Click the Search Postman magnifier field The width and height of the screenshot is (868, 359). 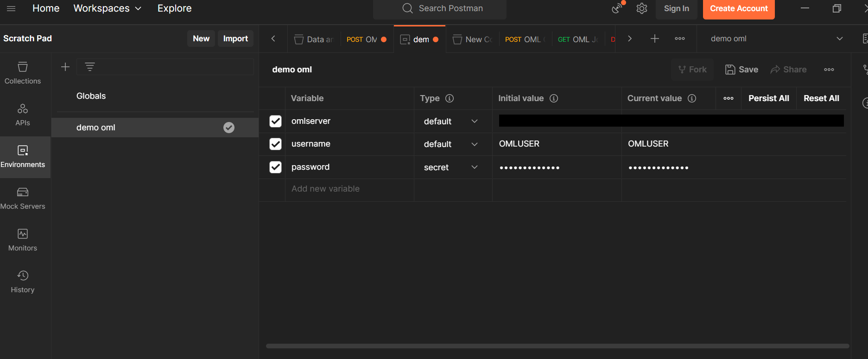pyautogui.click(x=440, y=8)
